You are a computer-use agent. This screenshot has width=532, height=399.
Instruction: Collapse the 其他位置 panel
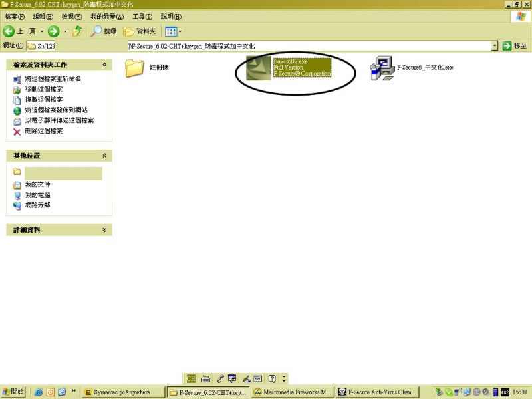[x=105, y=156]
